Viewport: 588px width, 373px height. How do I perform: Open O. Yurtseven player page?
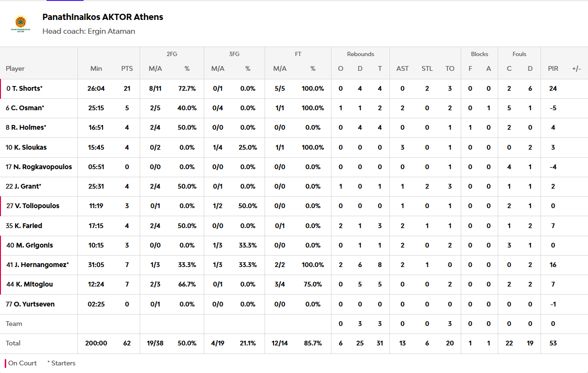click(x=33, y=304)
